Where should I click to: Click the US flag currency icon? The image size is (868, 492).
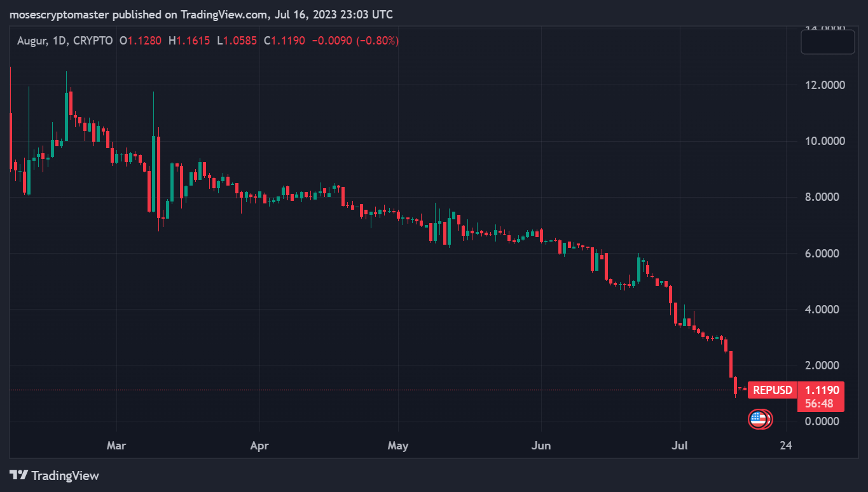(757, 419)
